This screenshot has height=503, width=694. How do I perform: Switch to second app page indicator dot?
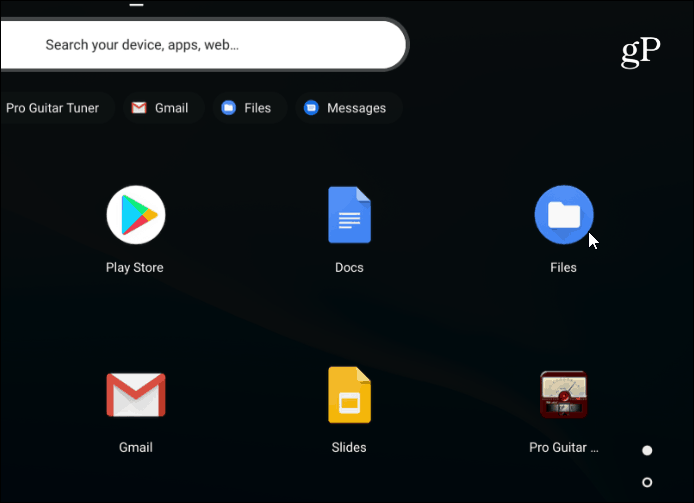click(647, 482)
